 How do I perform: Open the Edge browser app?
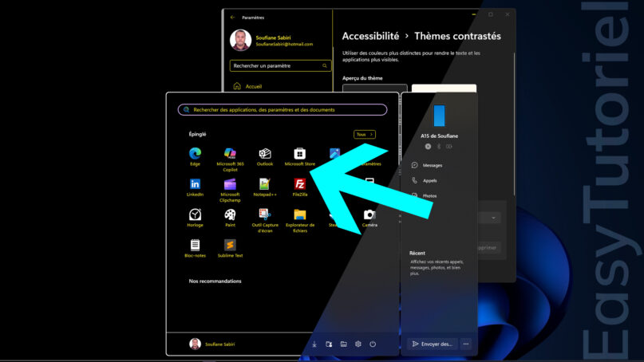click(x=195, y=156)
